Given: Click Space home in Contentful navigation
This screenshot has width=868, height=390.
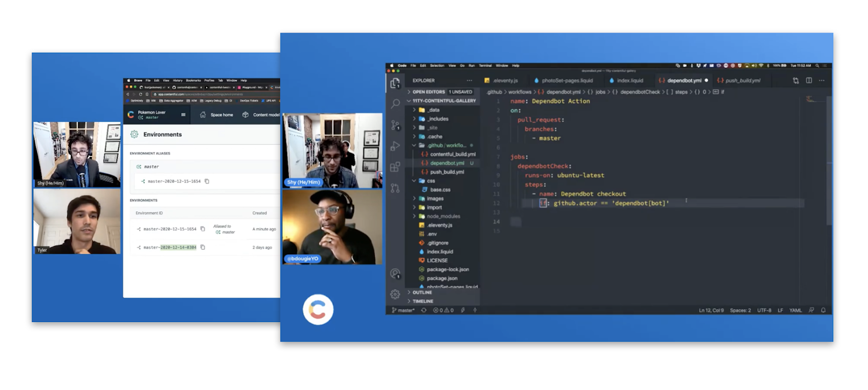Looking at the screenshot, I should pyautogui.click(x=217, y=115).
